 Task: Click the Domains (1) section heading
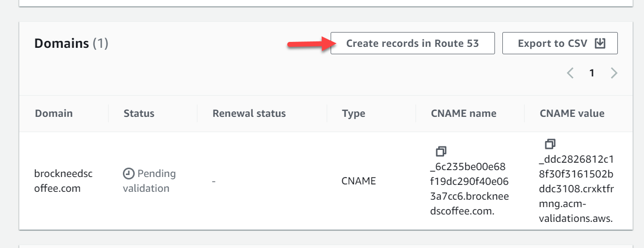[71, 43]
